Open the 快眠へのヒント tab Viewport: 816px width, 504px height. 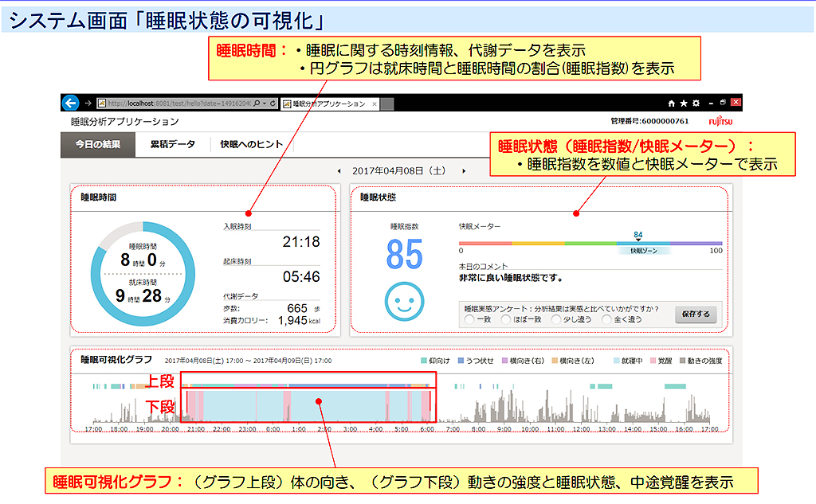(x=251, y=144)
